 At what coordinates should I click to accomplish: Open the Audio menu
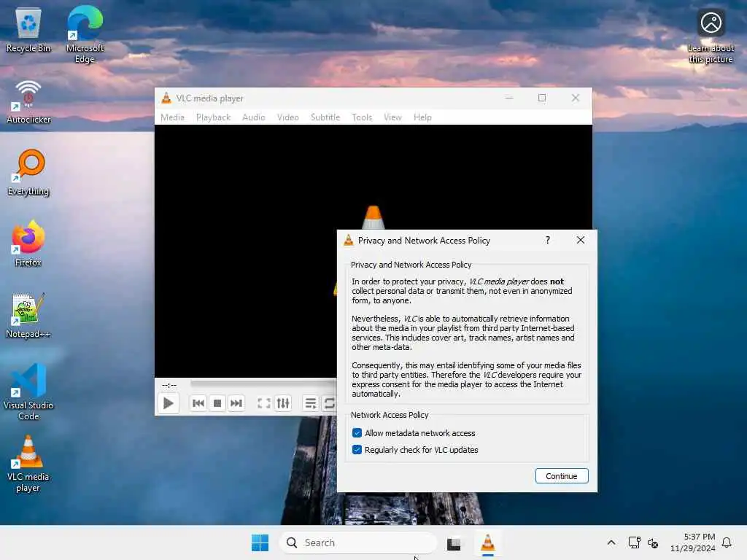(x=253, y=117)
